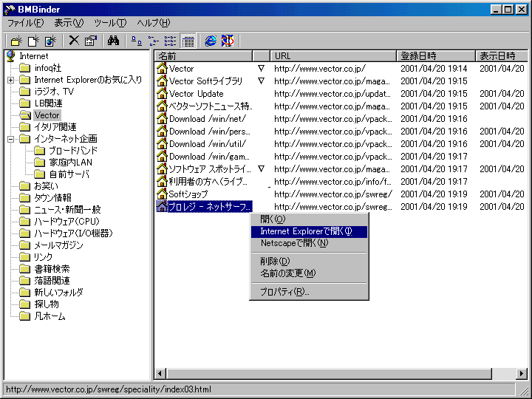Click the horizontal scrollbar thumb
This screenshot has width=532, height=399.
[x=329, y=374]
